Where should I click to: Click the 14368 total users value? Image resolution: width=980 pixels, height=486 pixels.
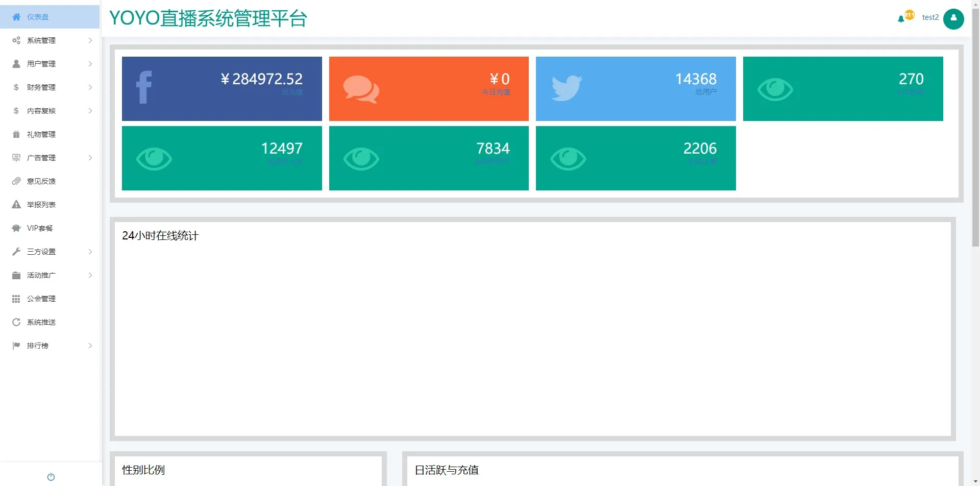click(696, 79)
